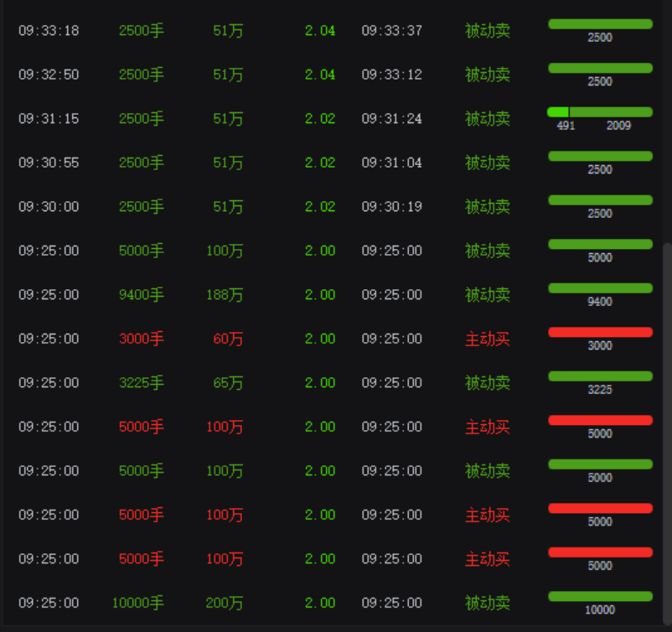Click the 09:33:18 order time cell
Viewport: 672px width, 632px height.
(49, 31)
